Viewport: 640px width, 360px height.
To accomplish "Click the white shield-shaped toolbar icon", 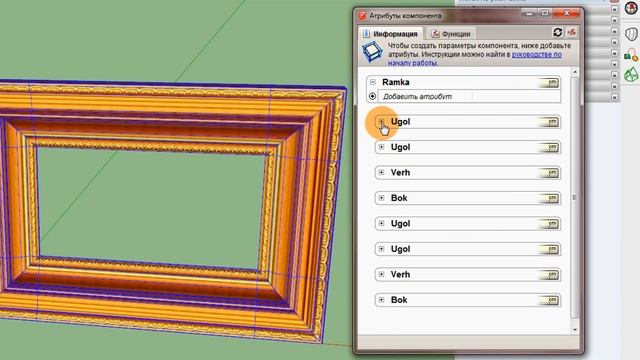I will 631,34.
